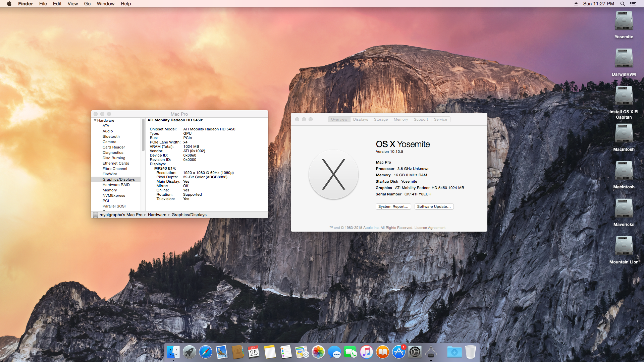
Task: Open the Go menu
Action: tap(87, 4)
